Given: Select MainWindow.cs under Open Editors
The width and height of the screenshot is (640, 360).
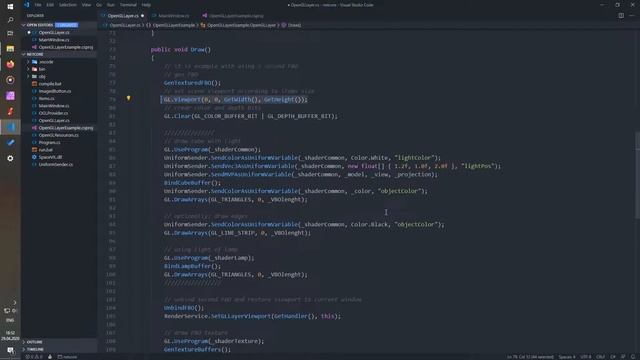Looking at the screenshot, I should click(53, 40).
